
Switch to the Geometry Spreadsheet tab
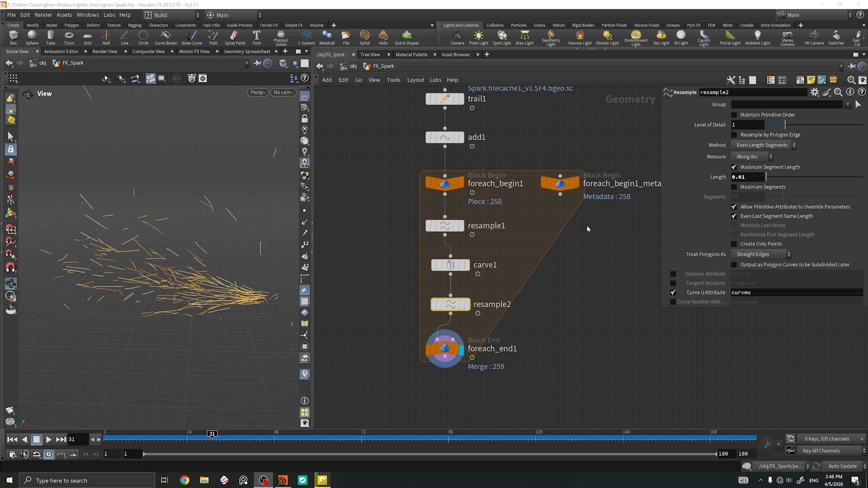(x=247, y=52)
